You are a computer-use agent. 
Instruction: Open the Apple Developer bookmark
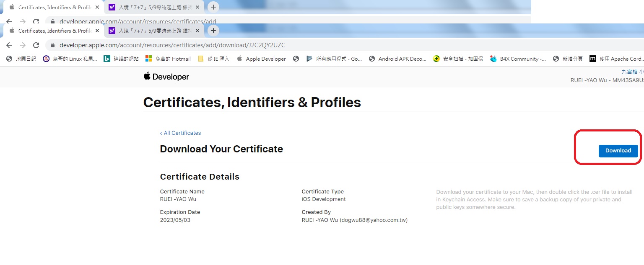pos(261,59)
